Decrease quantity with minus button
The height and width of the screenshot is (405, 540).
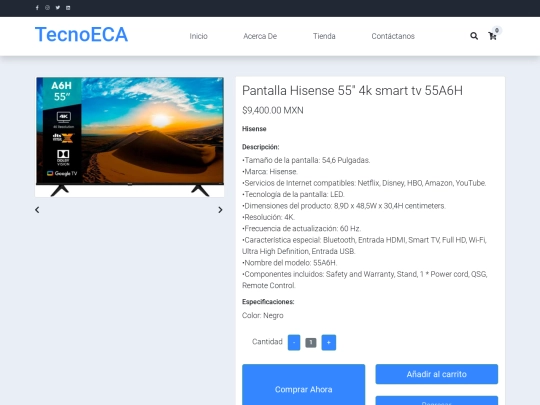point(294,342)
